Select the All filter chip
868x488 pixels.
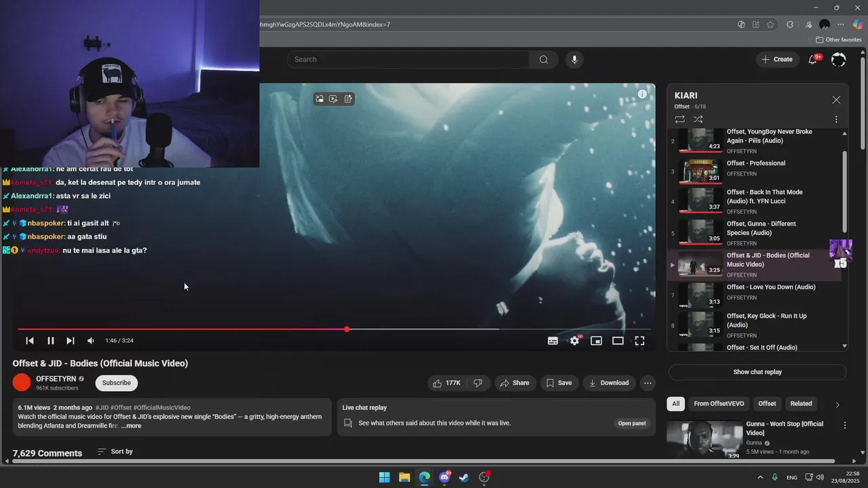coord(675,404)
